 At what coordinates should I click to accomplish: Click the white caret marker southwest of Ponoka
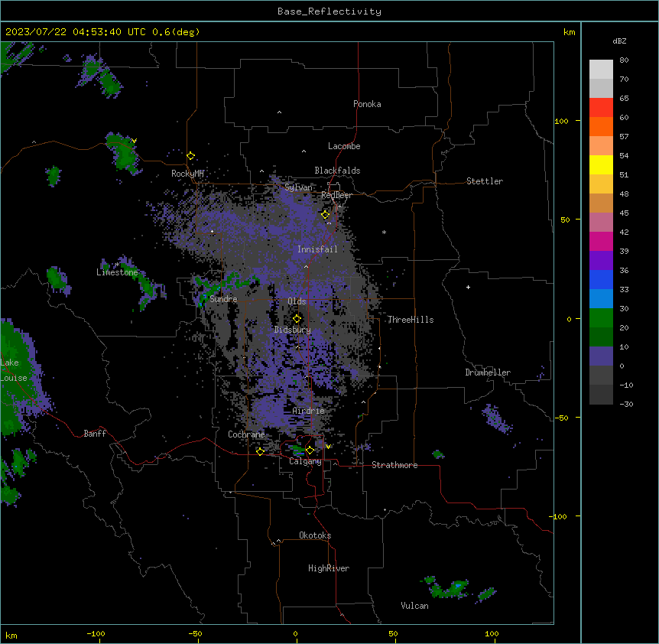point(279,112)
